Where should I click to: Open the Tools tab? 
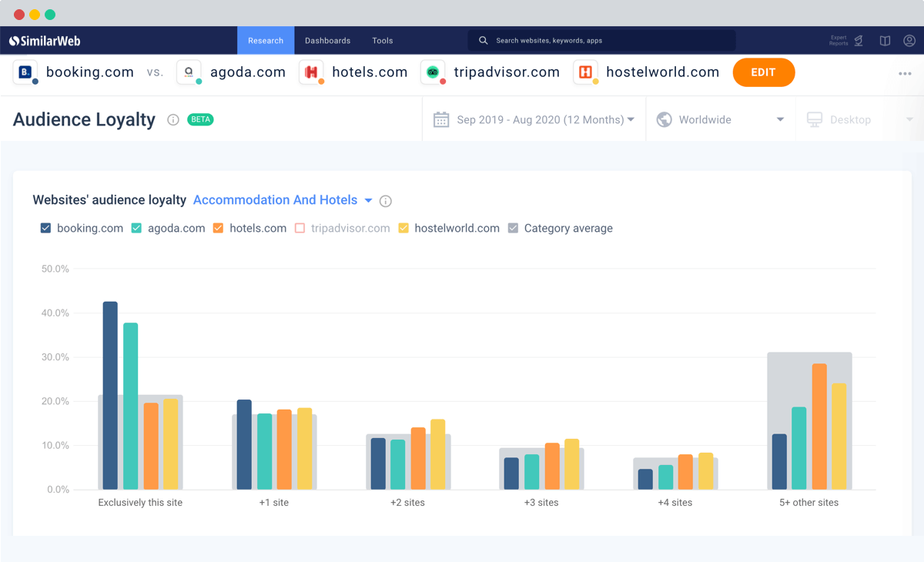[x=383, y=41]
